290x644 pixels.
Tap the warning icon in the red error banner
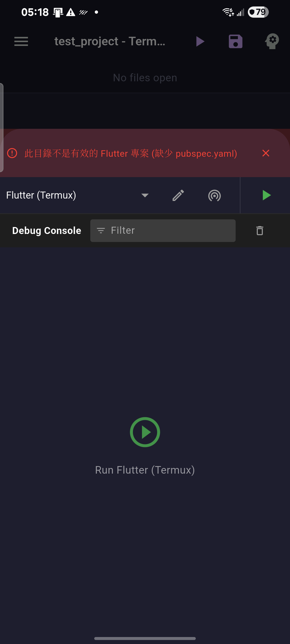pyautogui.click(x=12, y=153)
